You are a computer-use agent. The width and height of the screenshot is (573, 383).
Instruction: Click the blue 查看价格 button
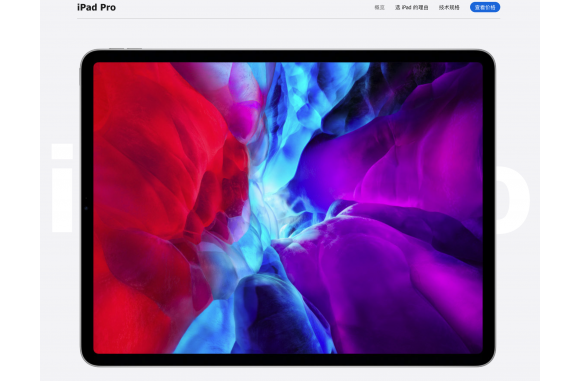(485, 7)
